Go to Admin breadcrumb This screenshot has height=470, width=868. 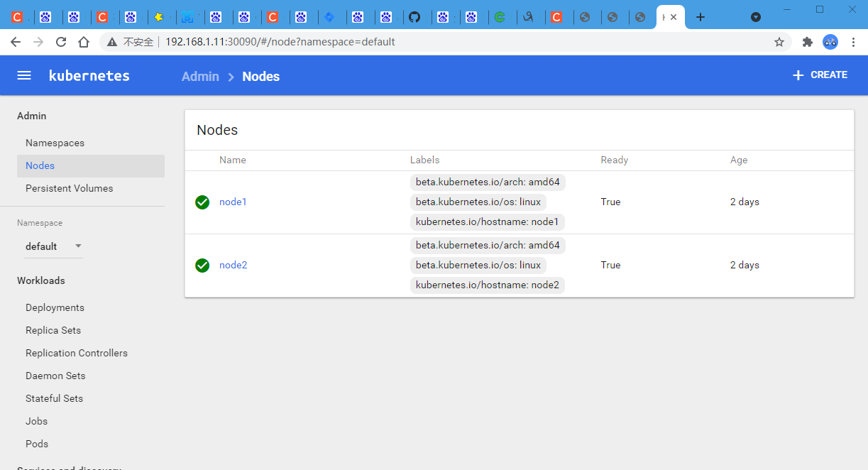pyautogui.click(x=200, y=76)
